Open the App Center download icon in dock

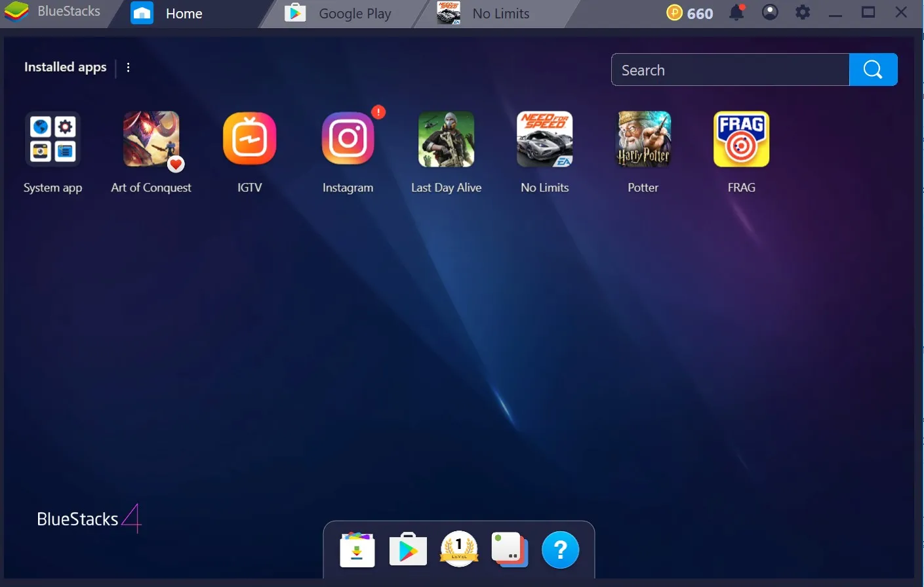357,550
